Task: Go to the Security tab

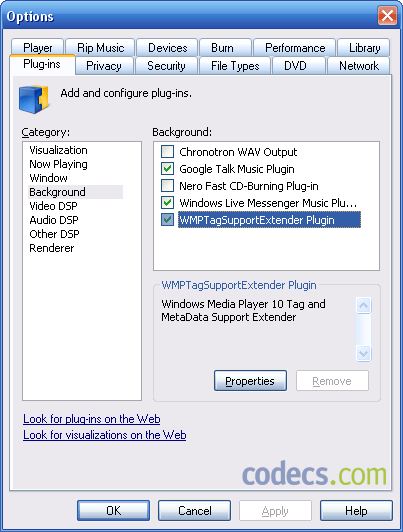Action: (x=166, y=65)
